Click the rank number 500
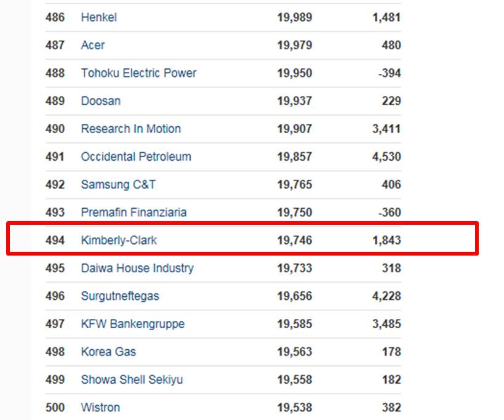The width and height of the screenshot is (504, 420). click(x=55, y=408)
